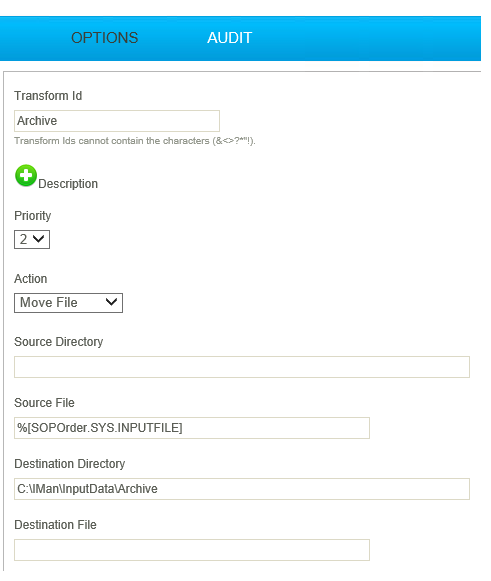Screen dimensions: 491x581
Task: Click the Source File label
Action: pyautogui.click(x=44, y=403)
